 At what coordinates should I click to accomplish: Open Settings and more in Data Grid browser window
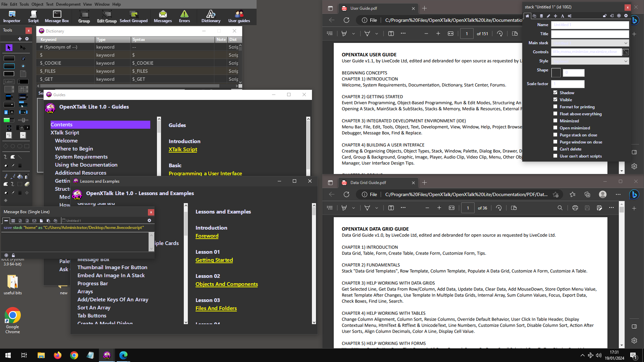click(x=618, y=194)
